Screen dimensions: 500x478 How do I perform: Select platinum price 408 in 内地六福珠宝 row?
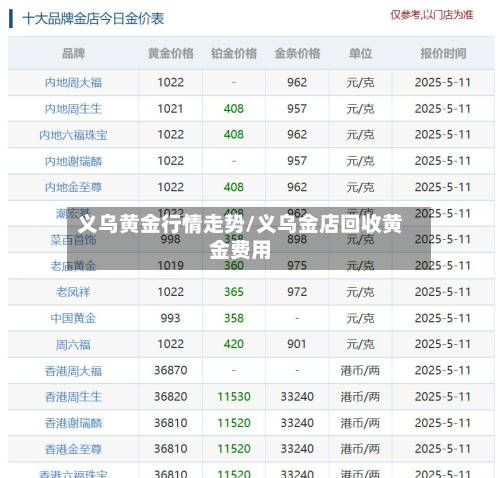click(234, 135)
